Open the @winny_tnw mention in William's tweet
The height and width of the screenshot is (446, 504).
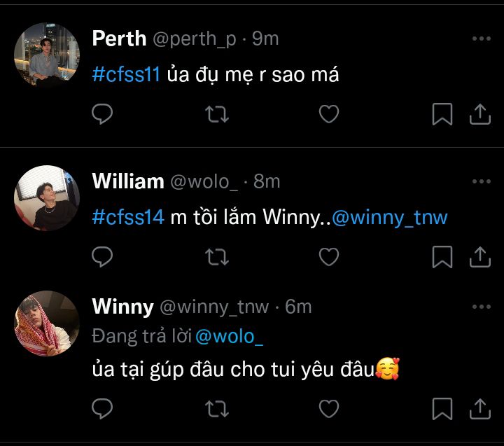pyautogui.click(x=389, y=218)
